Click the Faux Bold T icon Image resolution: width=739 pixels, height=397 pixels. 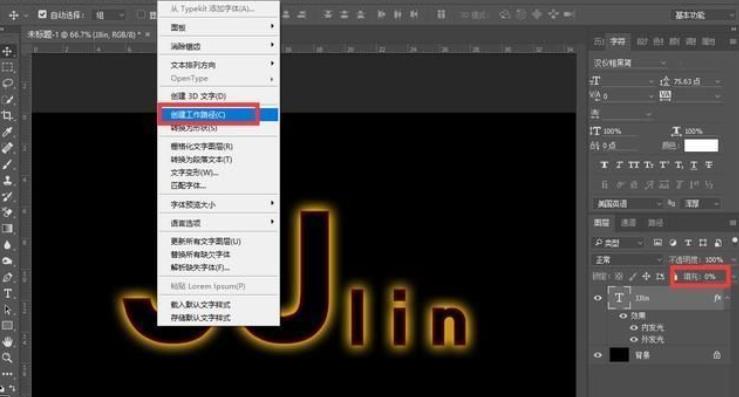(604, 165)
